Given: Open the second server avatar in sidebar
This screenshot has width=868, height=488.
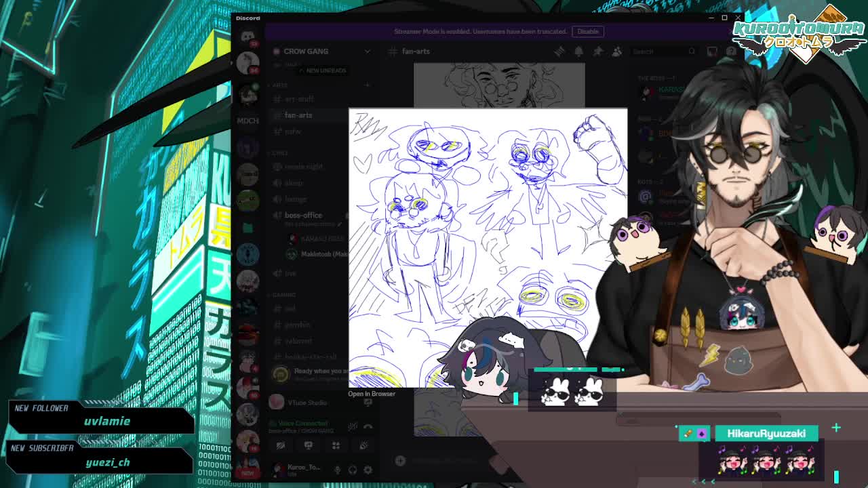Looking at the screenshot, I should [x=248, y=94].
